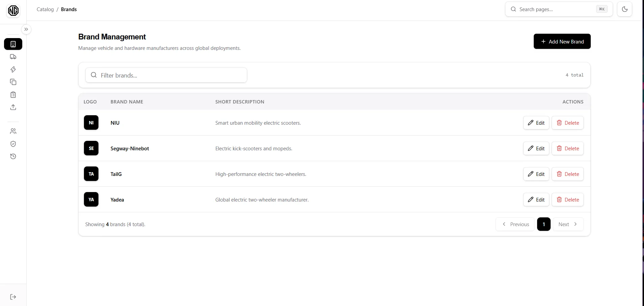Go to the Next page
The width and height of the screenshot is (644, 306).
coord(568,224)
